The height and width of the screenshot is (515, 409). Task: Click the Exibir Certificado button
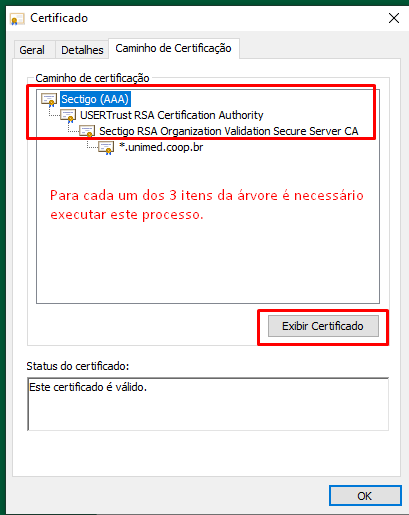click(323, 326)
